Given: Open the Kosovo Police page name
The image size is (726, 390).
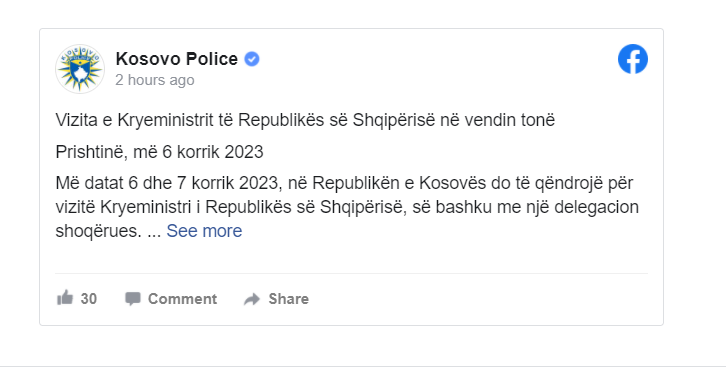Looking at the screenshot, I should click(176, 59).
